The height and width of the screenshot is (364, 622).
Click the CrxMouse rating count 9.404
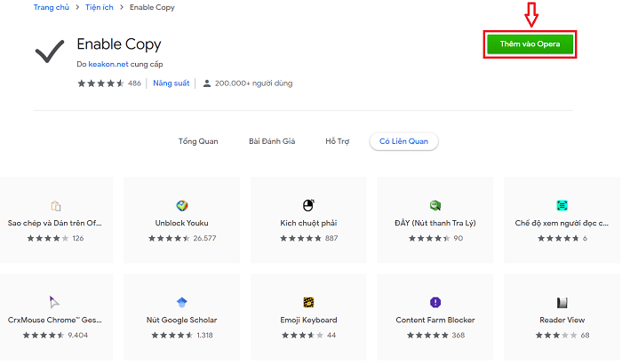tap(78, 336)
